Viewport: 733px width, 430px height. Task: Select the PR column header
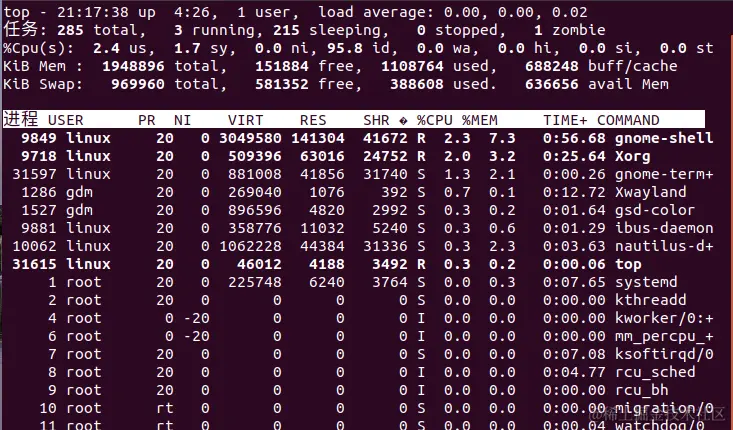click(x=147, y=120)
